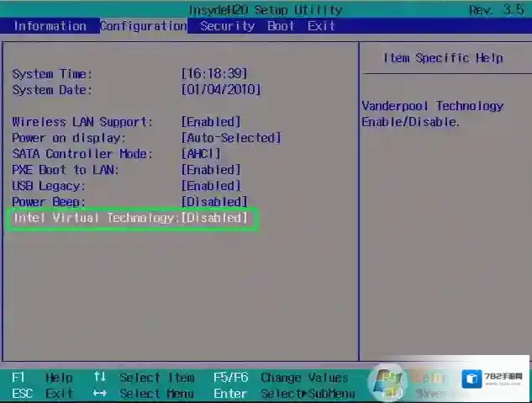
Task: Click the PXE Boot to LAN label
Action: coord(66,170)
